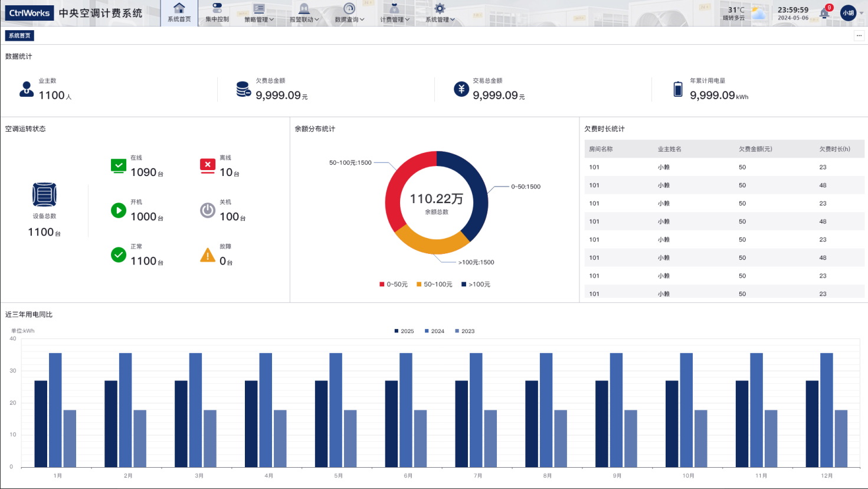Toggle the 2025 series in chart legend
This screenshot has width=868, height=489.
(404, 331)
